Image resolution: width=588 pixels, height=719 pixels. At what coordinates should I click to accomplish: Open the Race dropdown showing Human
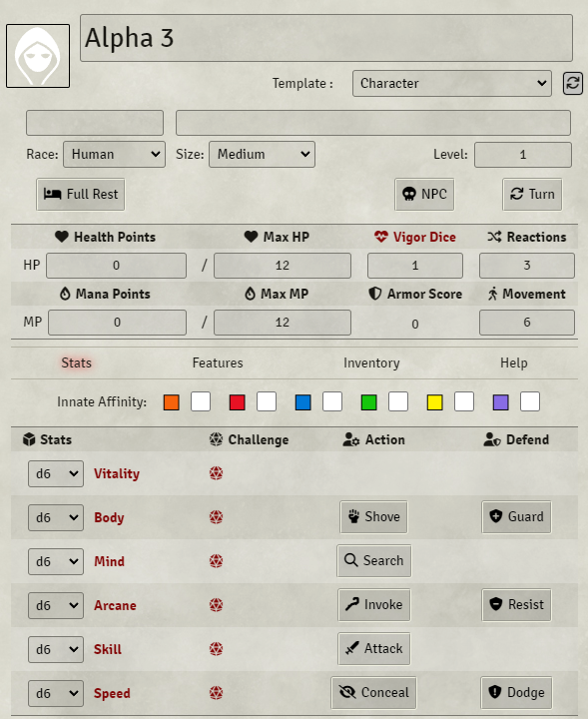114,154
